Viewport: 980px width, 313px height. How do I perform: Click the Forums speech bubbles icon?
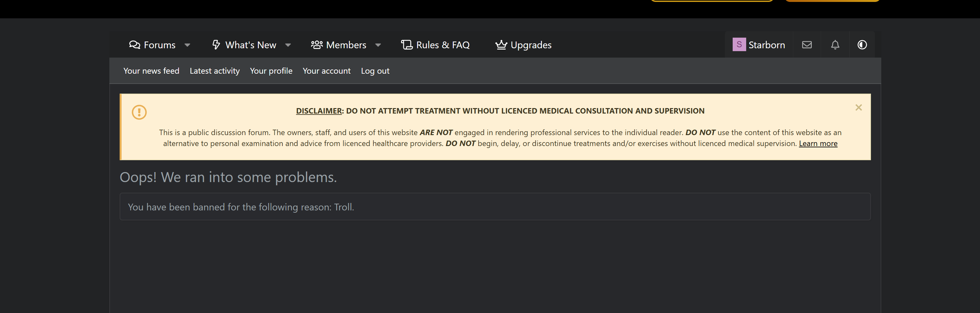(x=135, y=45)
